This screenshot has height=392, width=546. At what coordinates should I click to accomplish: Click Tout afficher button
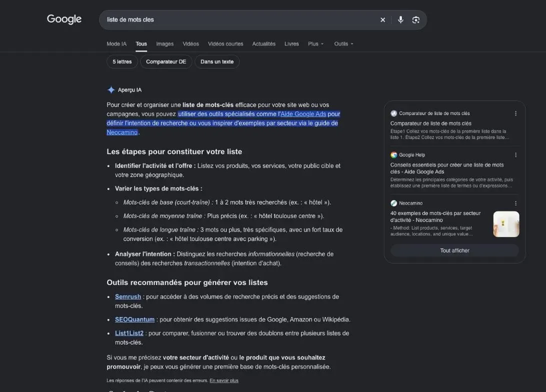tap(455, 250)
